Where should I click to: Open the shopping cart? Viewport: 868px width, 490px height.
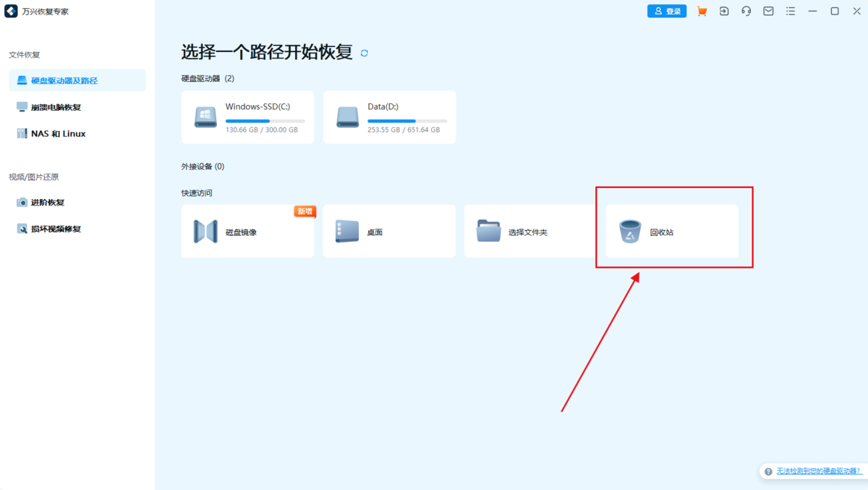[701, 11]
